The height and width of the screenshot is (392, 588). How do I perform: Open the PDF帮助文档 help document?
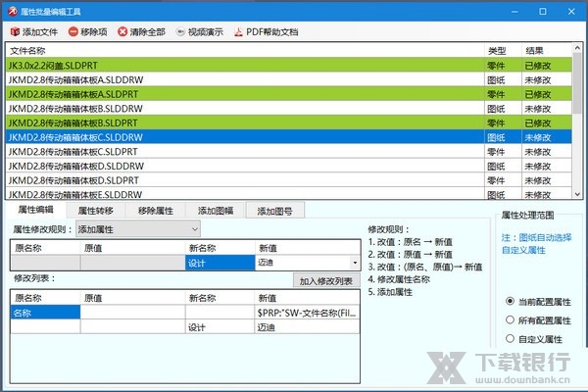click(x=267, y=32)
